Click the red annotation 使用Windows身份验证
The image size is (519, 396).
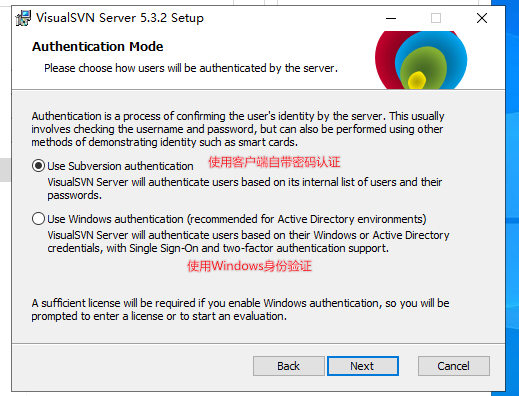(249, 266)
